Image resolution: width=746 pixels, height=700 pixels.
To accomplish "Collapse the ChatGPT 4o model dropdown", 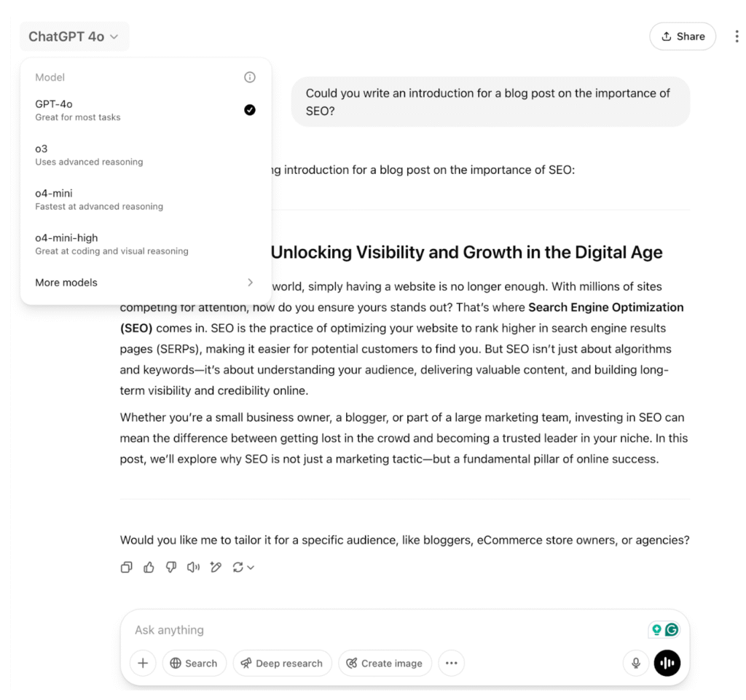I will (74, 36).
